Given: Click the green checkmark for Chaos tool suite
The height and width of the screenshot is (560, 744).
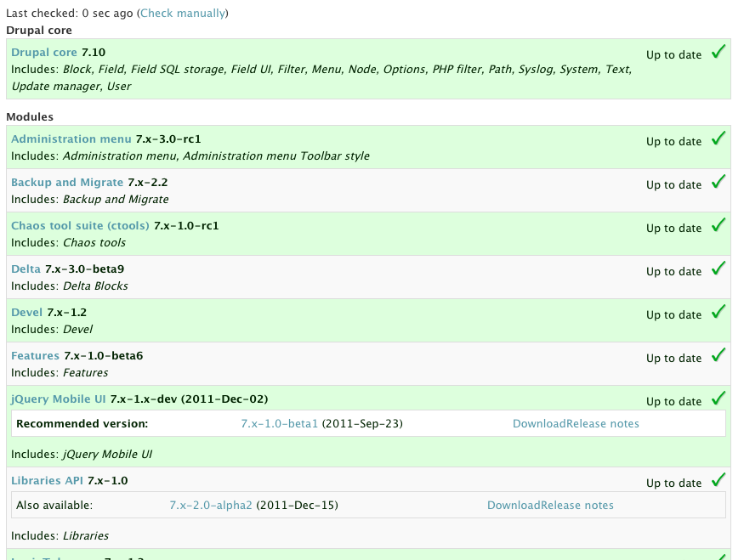Looking at the screenshot, I should [718, 224].
